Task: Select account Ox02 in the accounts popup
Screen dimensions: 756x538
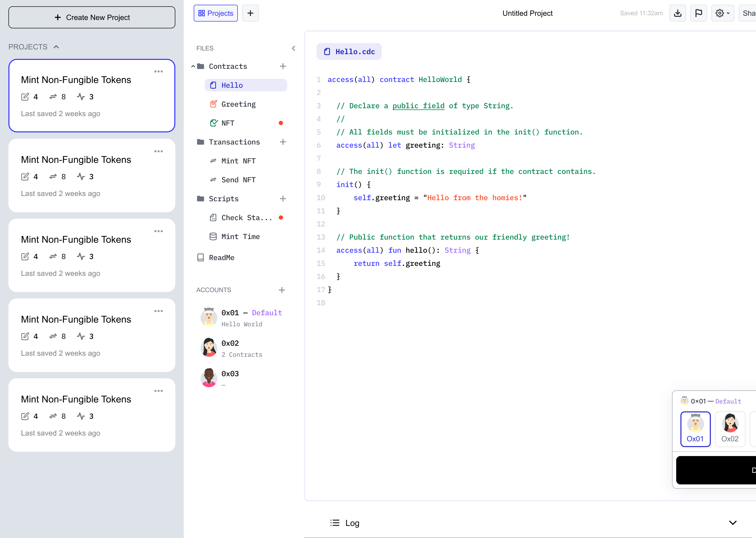Action: [x=730, y=429]
